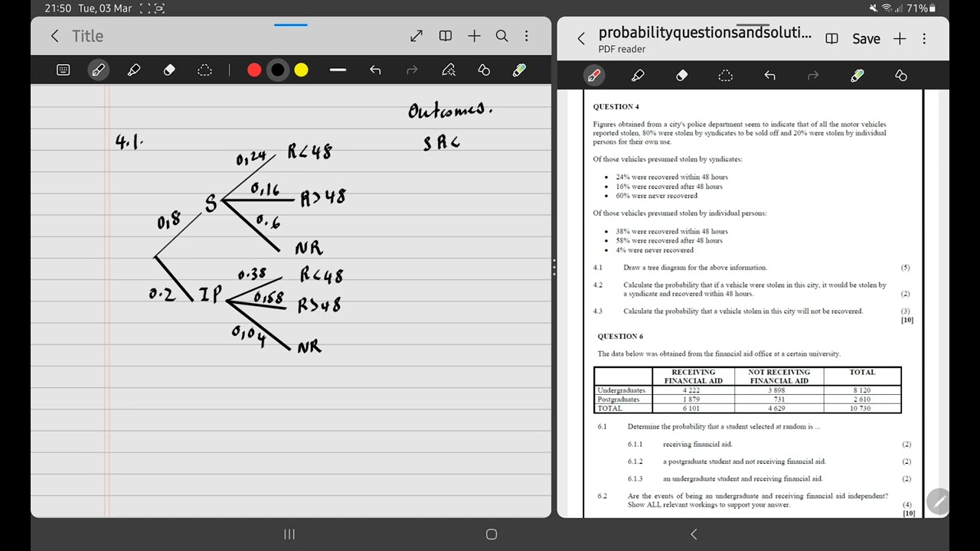Tap the handwritten 'Outcomes.' heading in the note

click(x=449, y=111)
